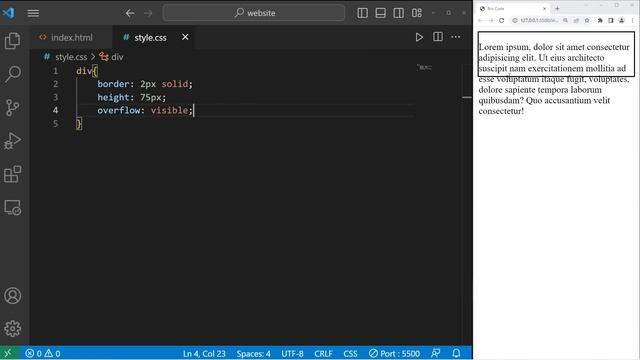This screenshot has width=640, height=360.
Task: Reload the browser page
Action: click(x=502, y=20)
